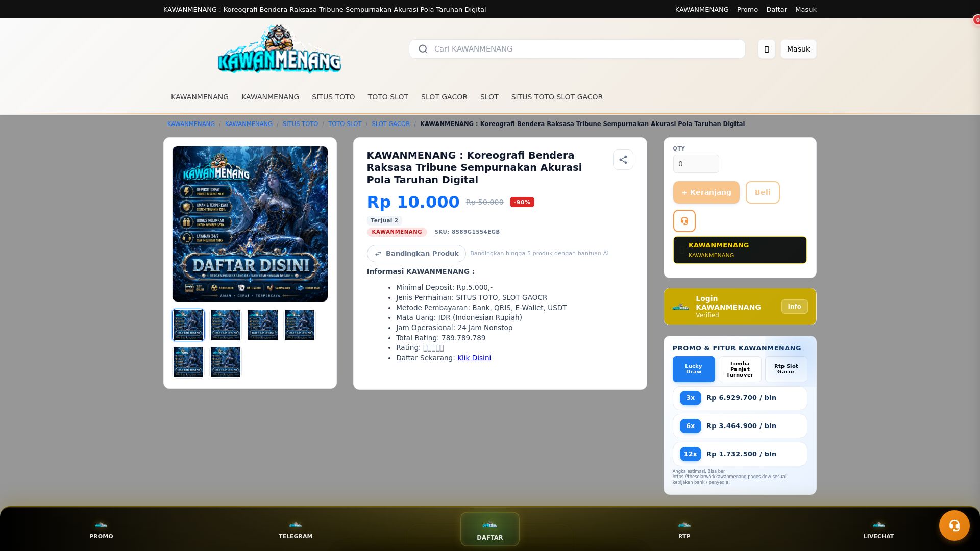Click first KAWANMENANG breadcrumb link
Image resolution: width=980 pixels, height=551 pixels.
pos(191,124)
